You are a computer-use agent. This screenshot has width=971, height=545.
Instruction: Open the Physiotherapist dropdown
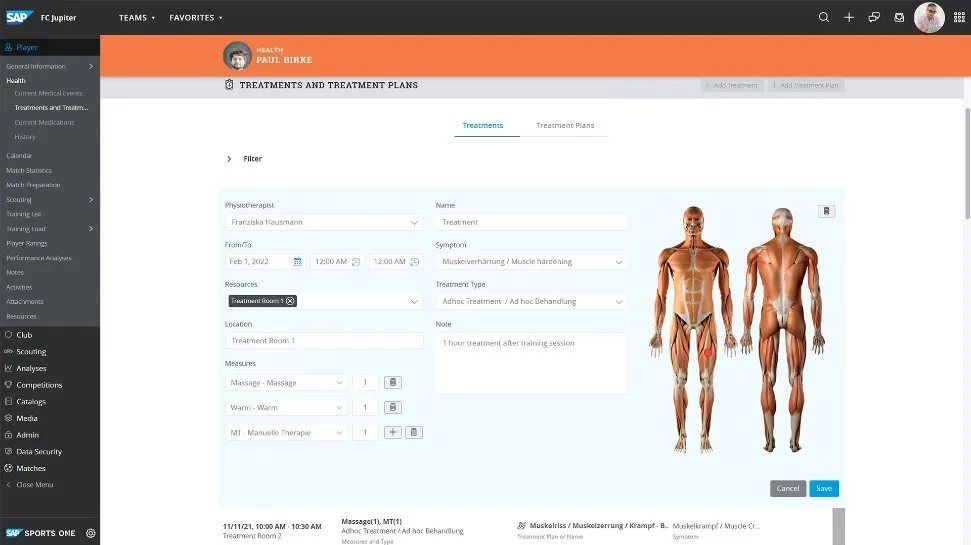point(415,222)
